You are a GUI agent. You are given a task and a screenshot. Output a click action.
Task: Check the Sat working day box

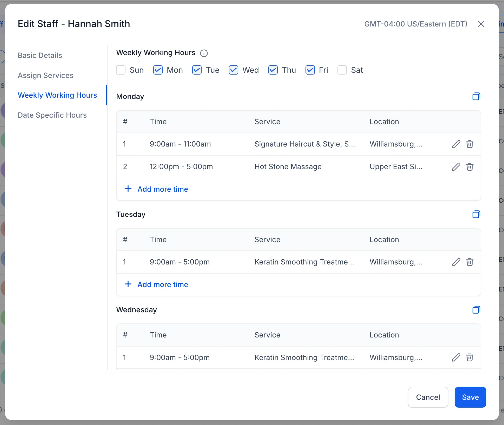coord(342,70)
